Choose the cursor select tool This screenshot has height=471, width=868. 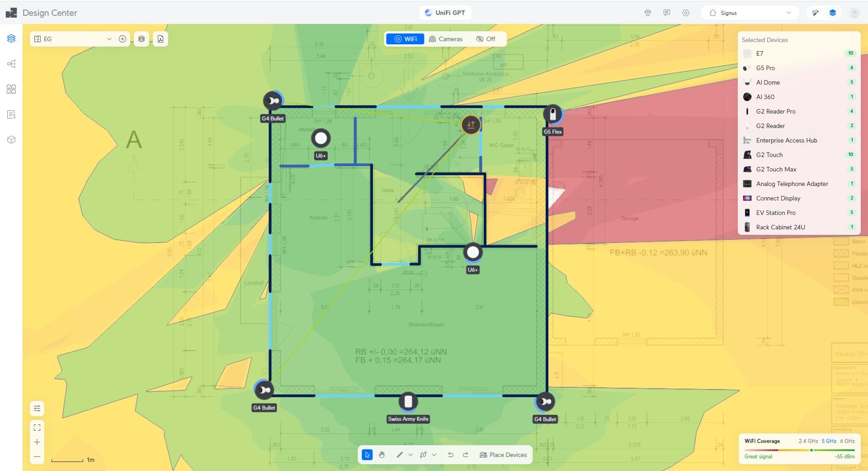click(367, 455)
